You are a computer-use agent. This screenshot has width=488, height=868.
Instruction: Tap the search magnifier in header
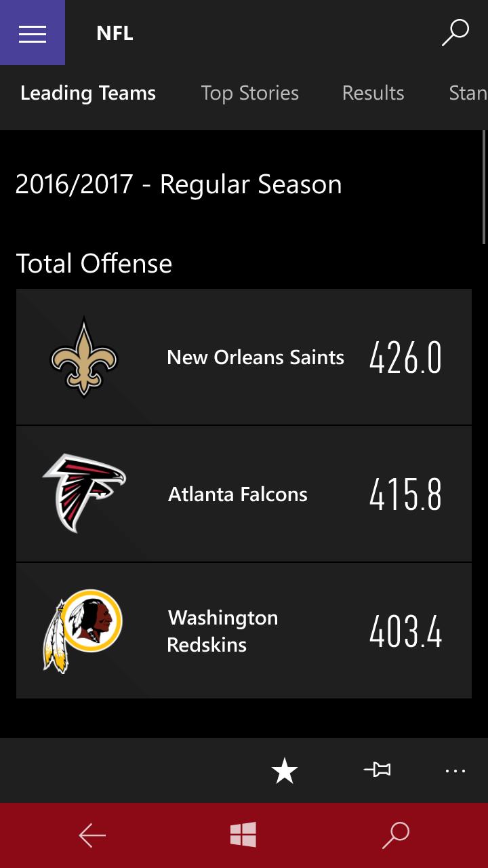click(455, 33)
